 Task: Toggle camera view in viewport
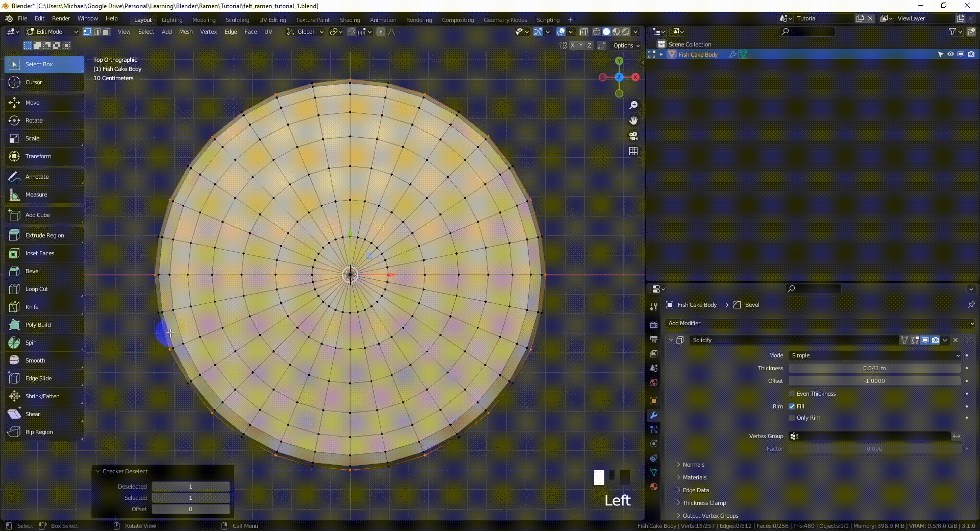633,136
